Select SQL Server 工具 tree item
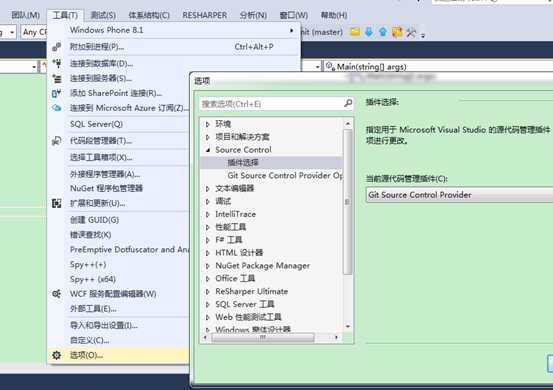The height and width of the screenshot is (390, 553). tap(244, 304)
